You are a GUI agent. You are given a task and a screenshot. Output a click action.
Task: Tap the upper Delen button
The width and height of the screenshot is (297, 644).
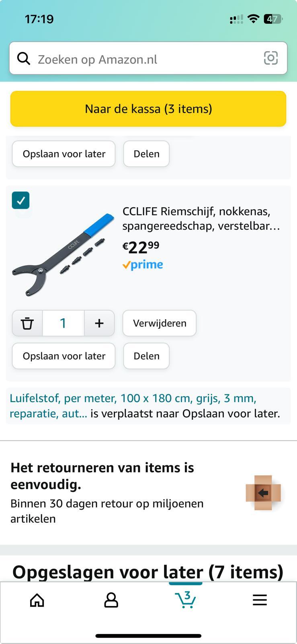tap(146, 154)
